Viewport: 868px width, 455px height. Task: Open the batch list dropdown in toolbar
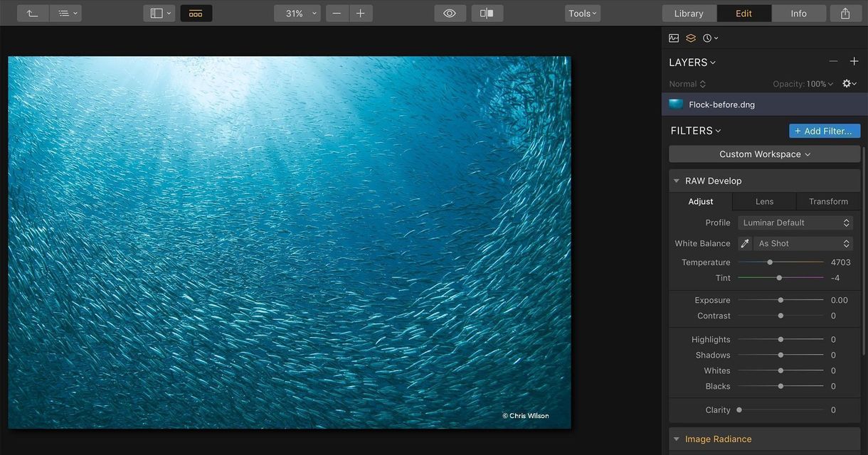coord(65,13)
